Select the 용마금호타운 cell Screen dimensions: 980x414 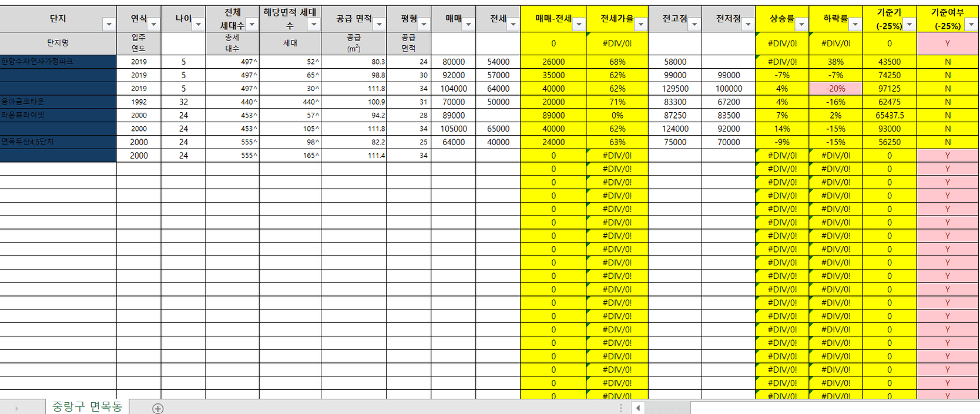[58, 102]
